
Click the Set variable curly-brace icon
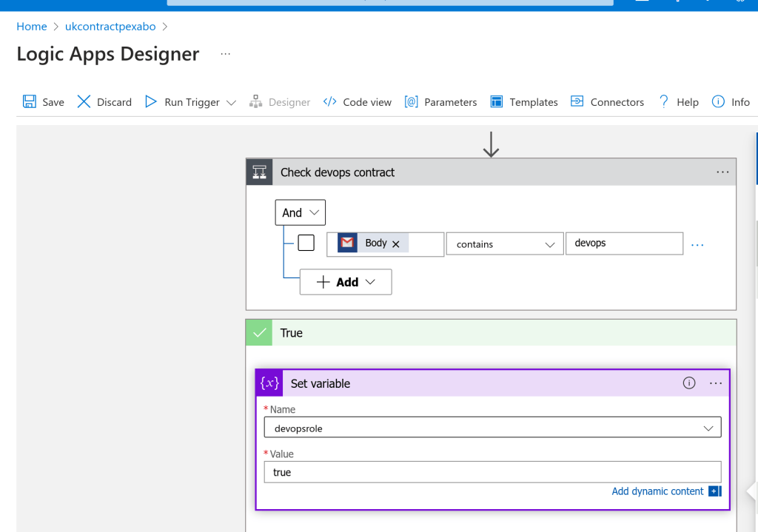[x=269, y=383]
